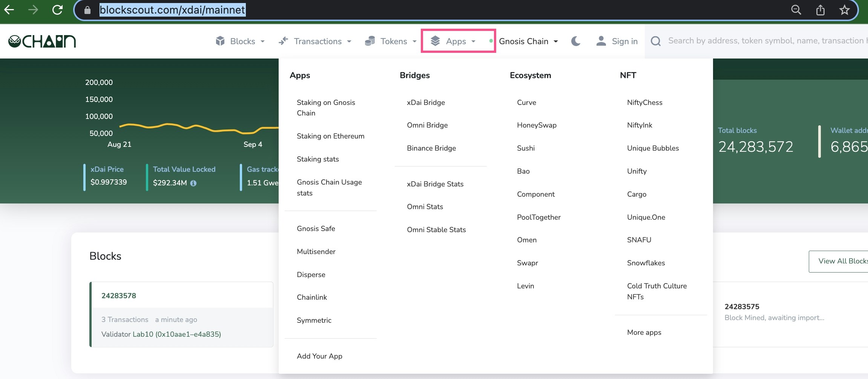Viewport: 868px width, 379px height.
Task: Open the Gnosis Chain network dropdown arrow
Action: [x=556, y=41]
